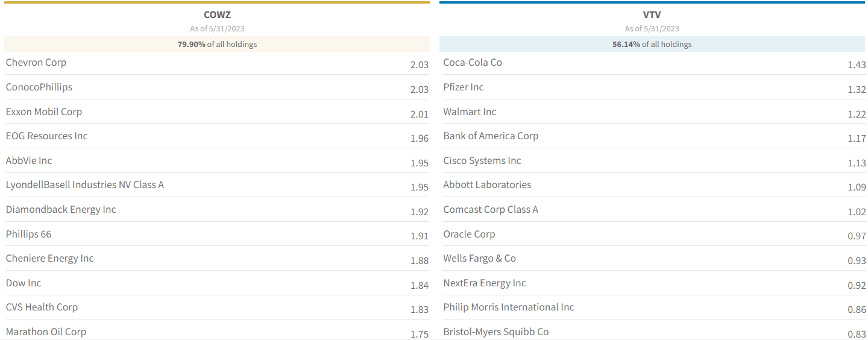Click EOG Resources Inc holding
The height and width of the screenshot is (340, 868).
47,136
